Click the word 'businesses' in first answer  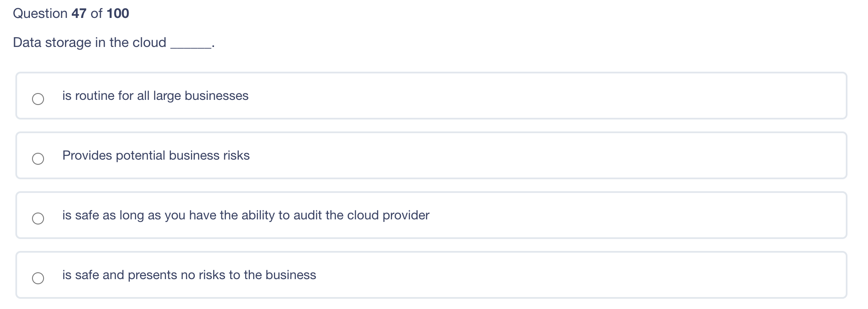tap(217, 96)
